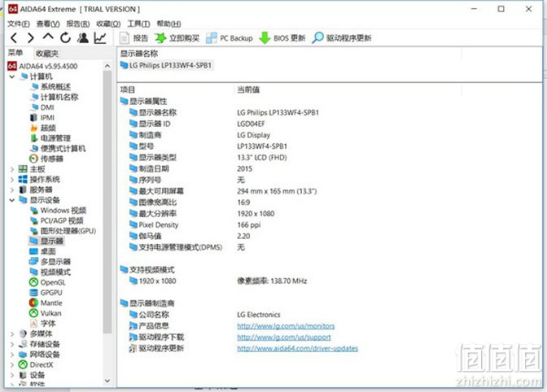Select 系统概述 in the tree
Viewport: 547px width, 392px height.
[x=50, y=87]
